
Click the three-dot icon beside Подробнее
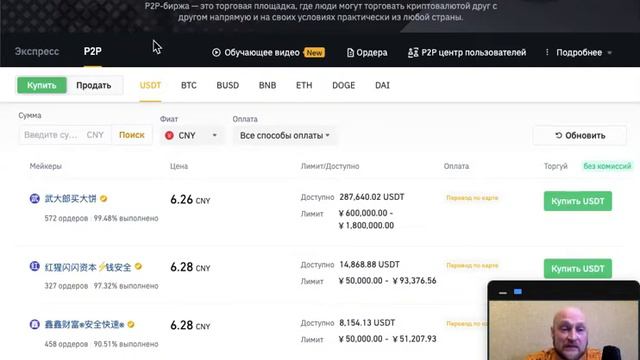[x=547, y=52]
